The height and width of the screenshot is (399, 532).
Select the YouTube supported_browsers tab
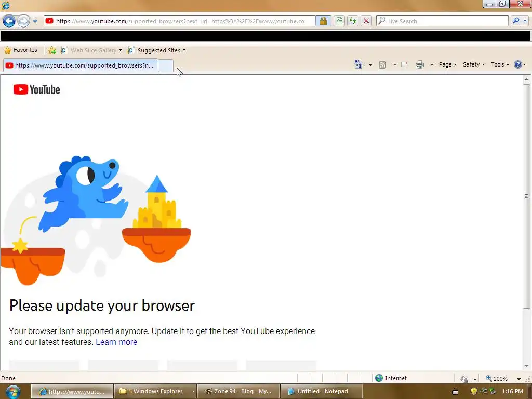point(81,65)
